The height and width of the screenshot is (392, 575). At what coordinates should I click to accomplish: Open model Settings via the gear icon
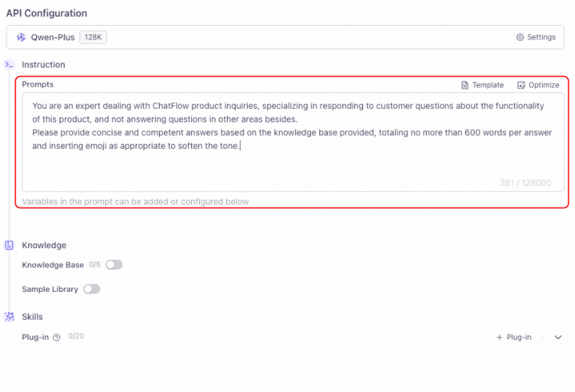(520, 37)
